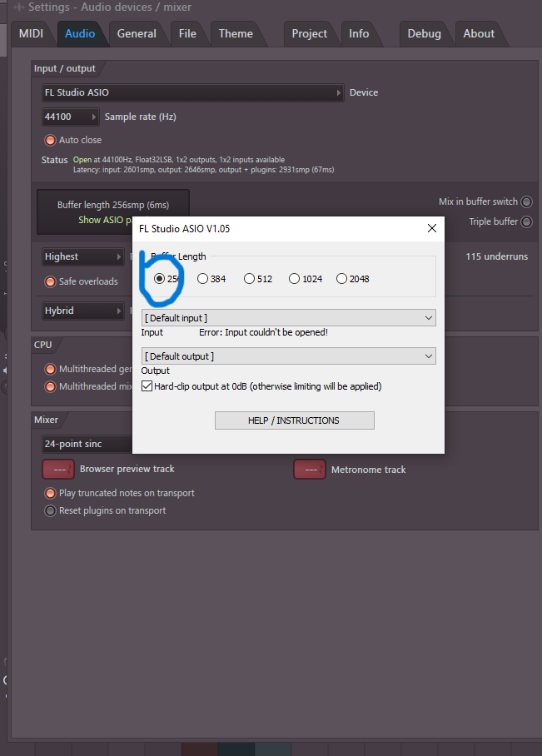Open the Highest priority dropdown
This screenshot has width=542, height=756.
coord(83,257)
